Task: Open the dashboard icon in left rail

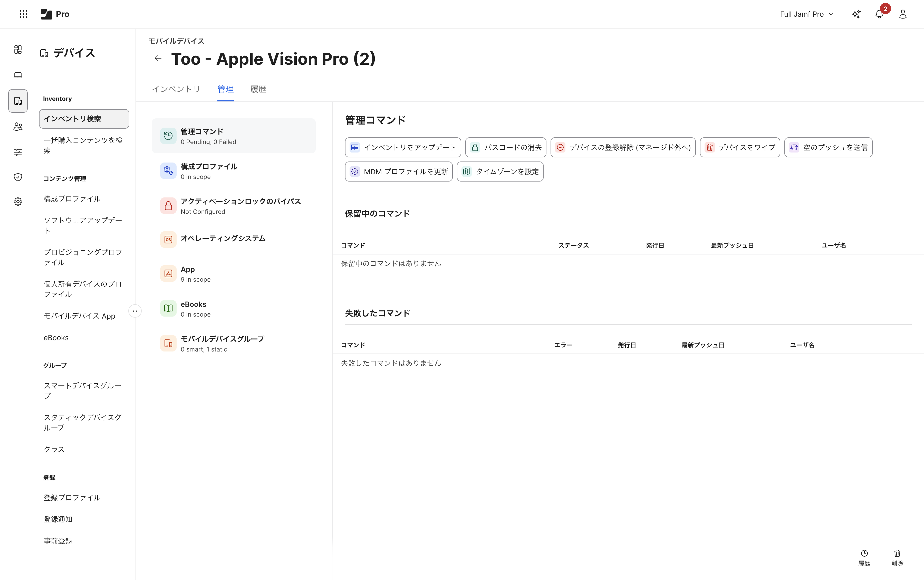Action: (x=18, y=50)
